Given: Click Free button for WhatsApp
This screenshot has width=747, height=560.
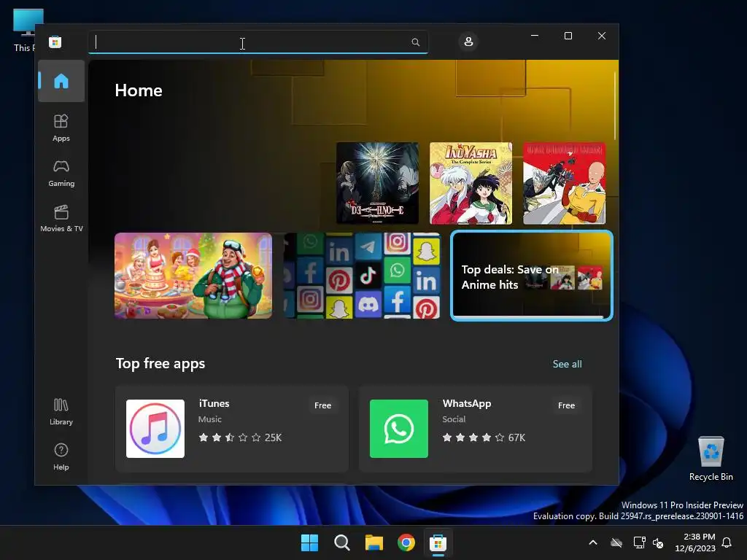Looking at the screenshot, I should [x=566, y=405].
